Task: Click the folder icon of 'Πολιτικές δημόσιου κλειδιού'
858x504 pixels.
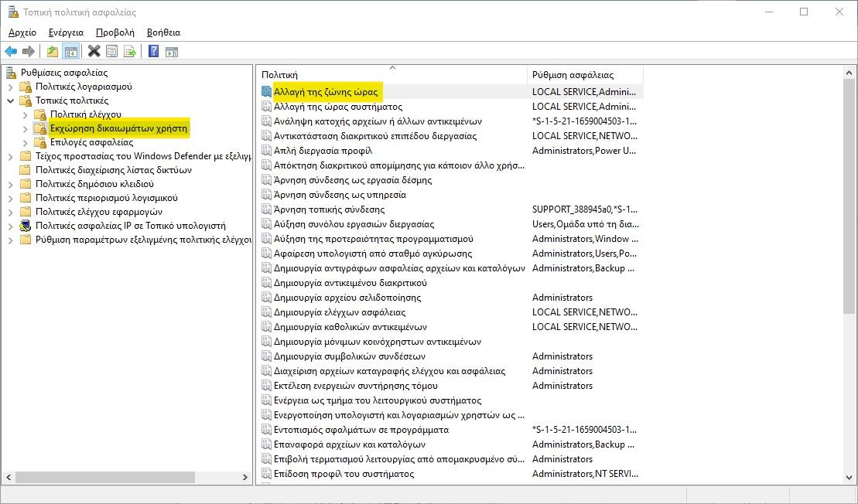Action: [x=26, y=184]
